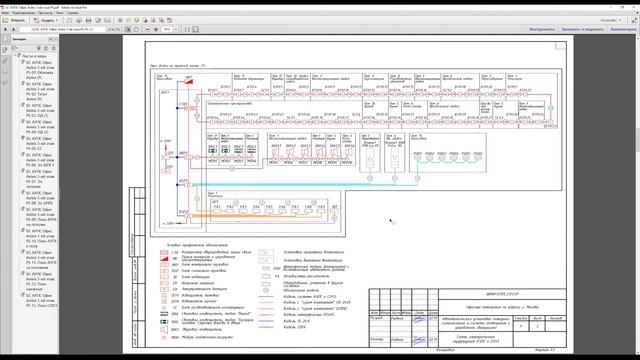Open the Окно menu
The image size is (640, 360).
click(x=59, y=13)
